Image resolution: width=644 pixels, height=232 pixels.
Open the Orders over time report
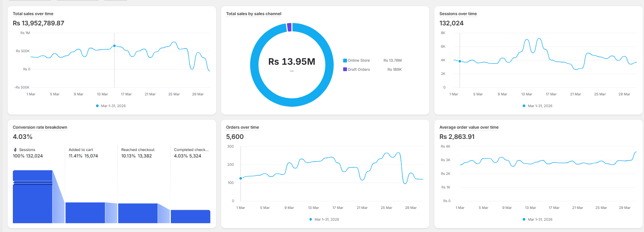(243, 127)
